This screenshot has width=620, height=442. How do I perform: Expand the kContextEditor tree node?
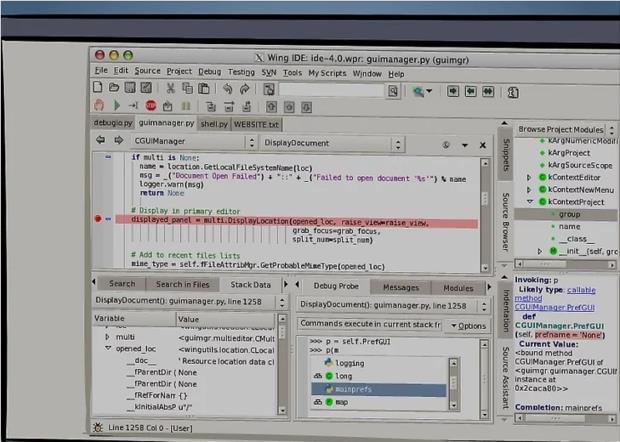point(529,178)
